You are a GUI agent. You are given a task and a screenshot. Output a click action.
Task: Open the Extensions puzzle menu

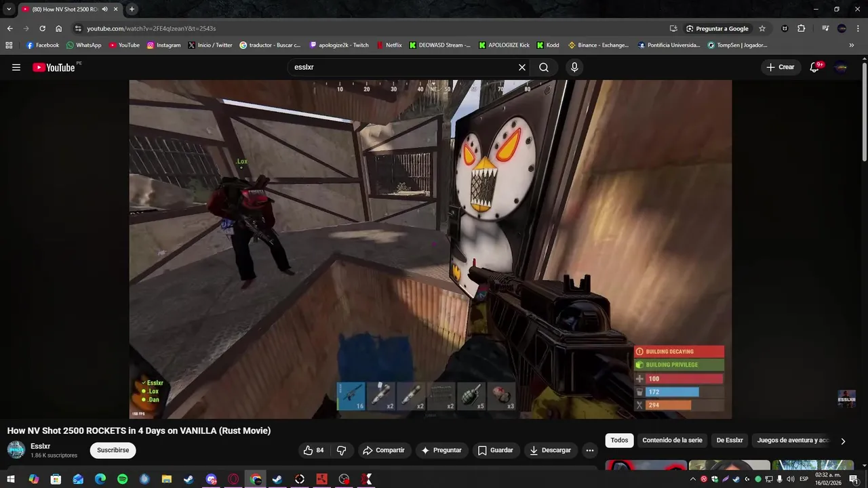pos(802,28)
